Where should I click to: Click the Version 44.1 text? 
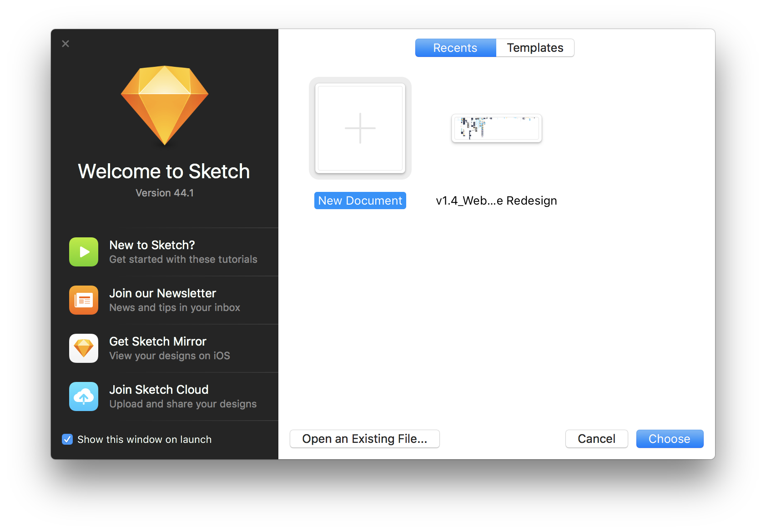165,193
